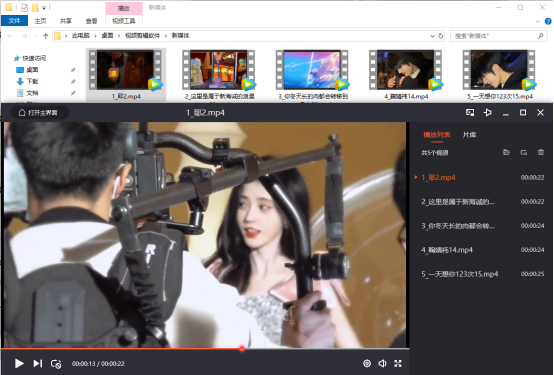Toggle the loop playback mode icon
This screenshot has width=554, height=375.
56,364
